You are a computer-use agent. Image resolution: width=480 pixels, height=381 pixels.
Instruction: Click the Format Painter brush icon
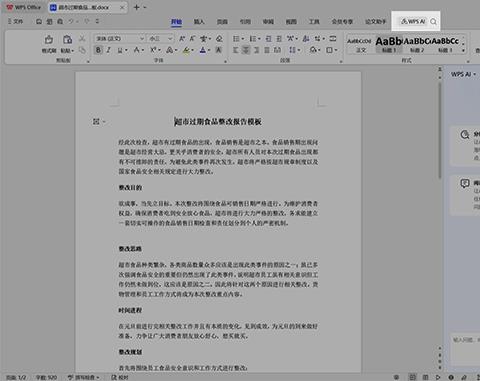point(49,40)
